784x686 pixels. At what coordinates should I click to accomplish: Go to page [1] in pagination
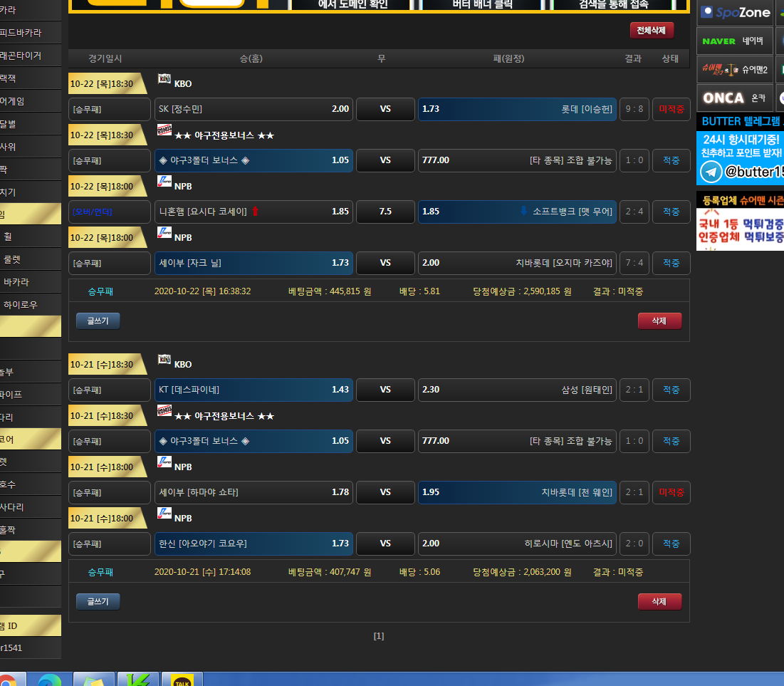point(379,636)
